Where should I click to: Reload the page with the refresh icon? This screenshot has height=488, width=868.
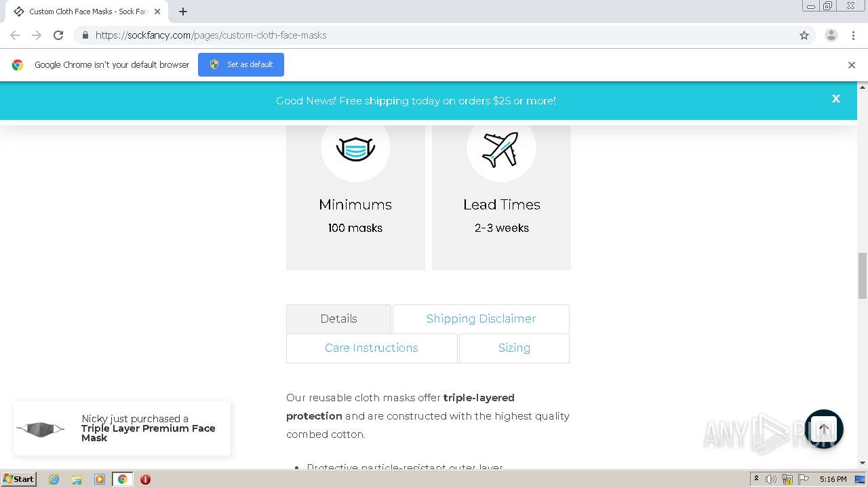click(x=58, y=35)
